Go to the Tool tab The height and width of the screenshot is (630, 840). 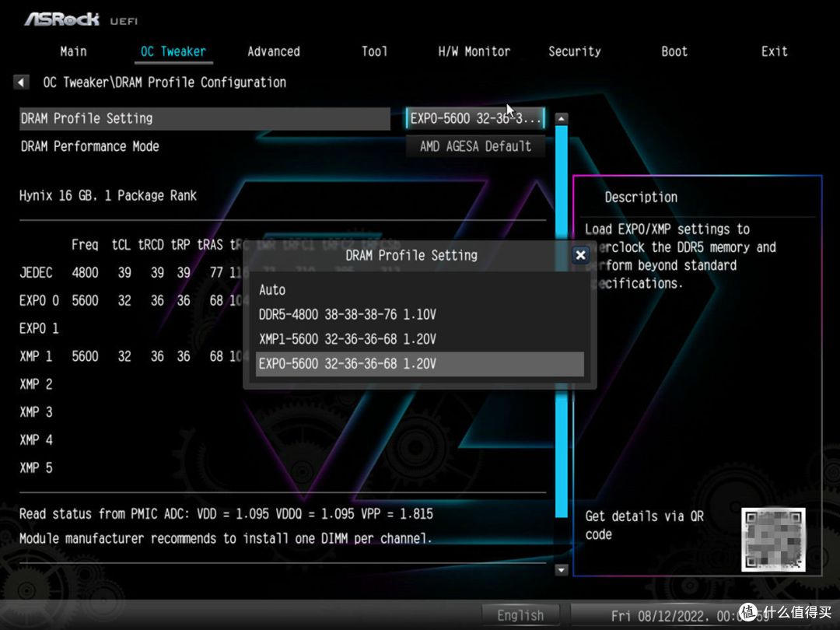[x=374, y=51]
